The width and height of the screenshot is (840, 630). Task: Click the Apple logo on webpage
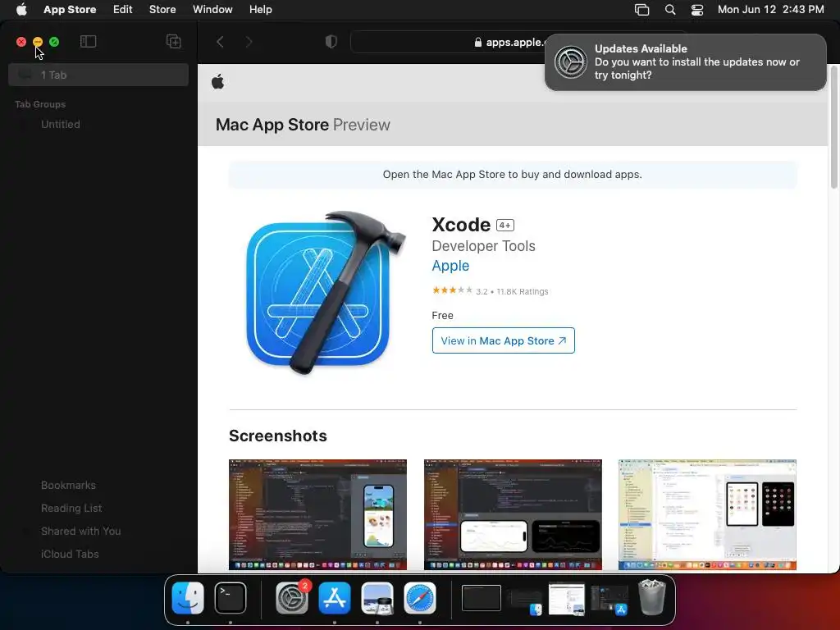tap(218, 82)
